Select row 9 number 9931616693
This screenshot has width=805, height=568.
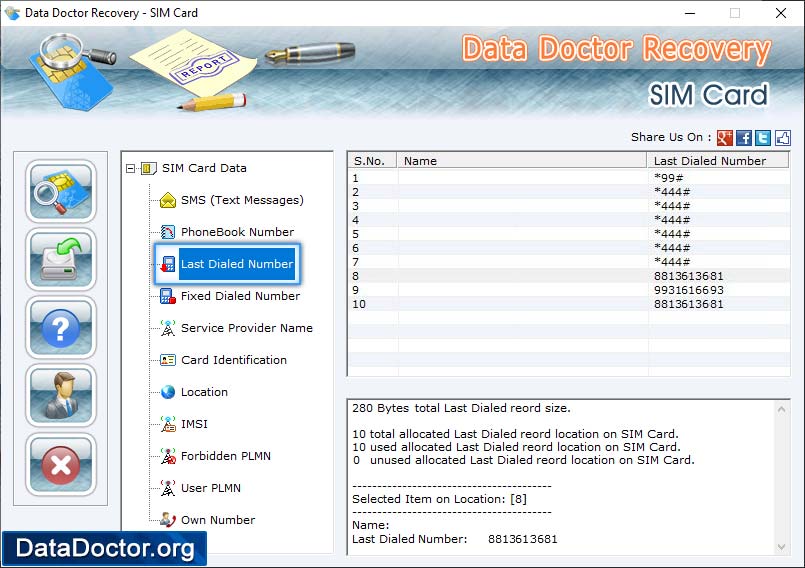569,290
